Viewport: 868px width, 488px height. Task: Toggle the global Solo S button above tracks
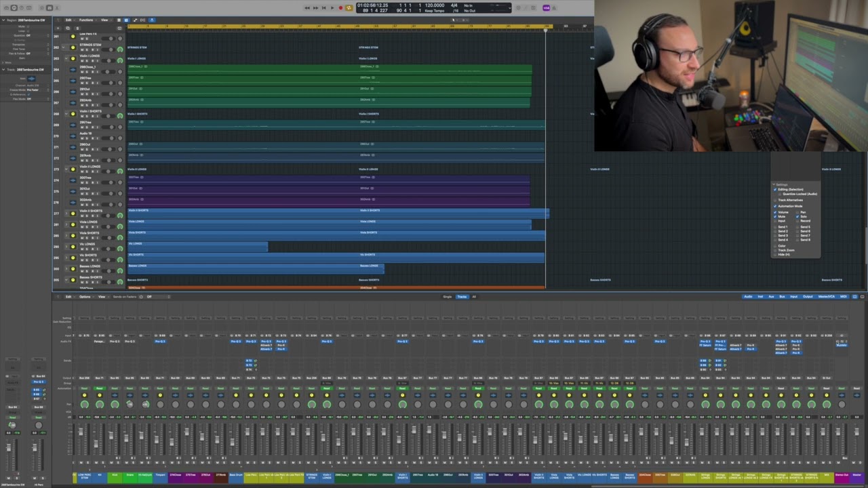tap(77, 28)
